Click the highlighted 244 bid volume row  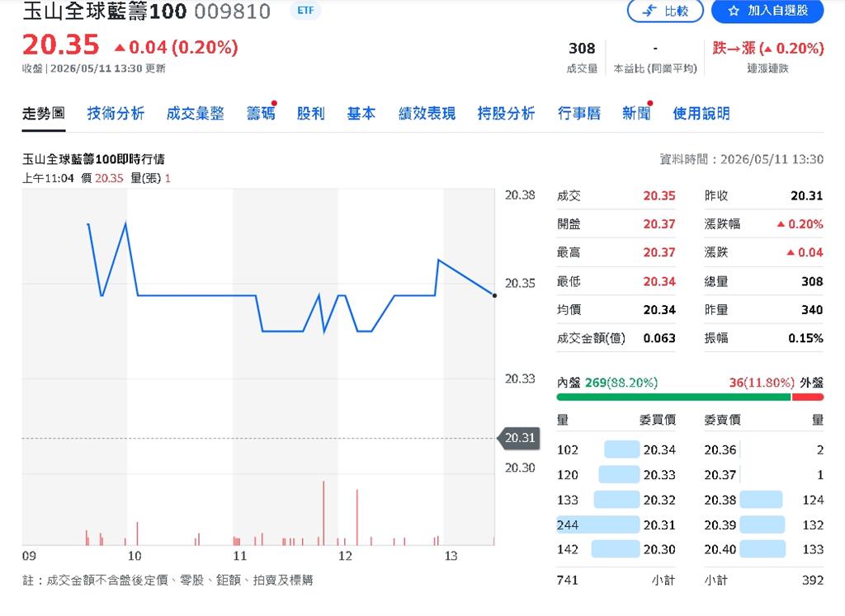(616, 525)
